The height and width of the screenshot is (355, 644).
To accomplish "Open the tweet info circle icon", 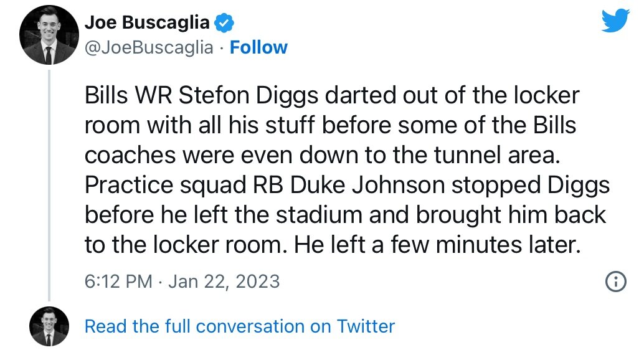I will 615,282.
